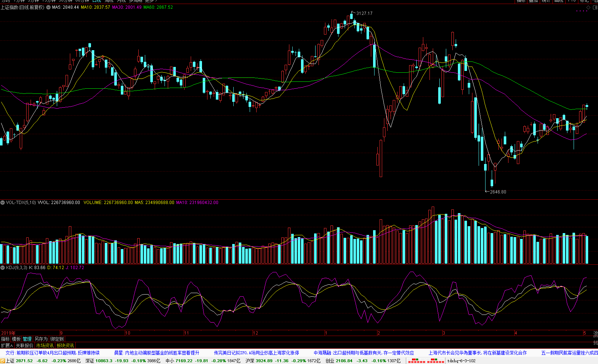
Task: Click the 绑定到 button
Action: (x=57, y=339)
